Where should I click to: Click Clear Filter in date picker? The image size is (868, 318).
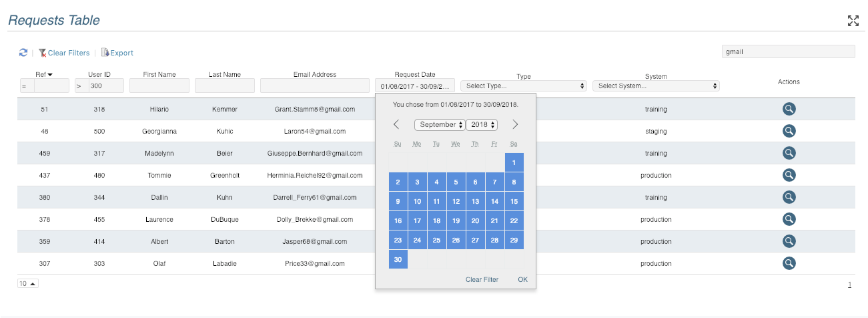point(482,279)
